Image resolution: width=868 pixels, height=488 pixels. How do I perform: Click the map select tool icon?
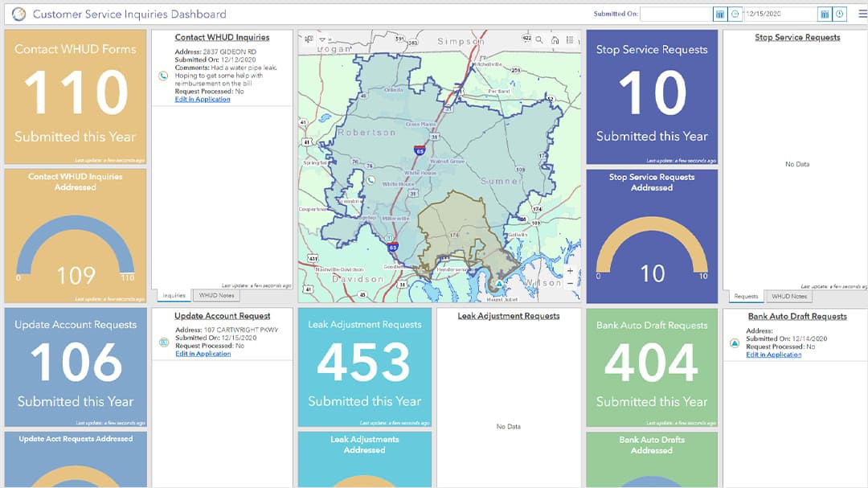309,39
